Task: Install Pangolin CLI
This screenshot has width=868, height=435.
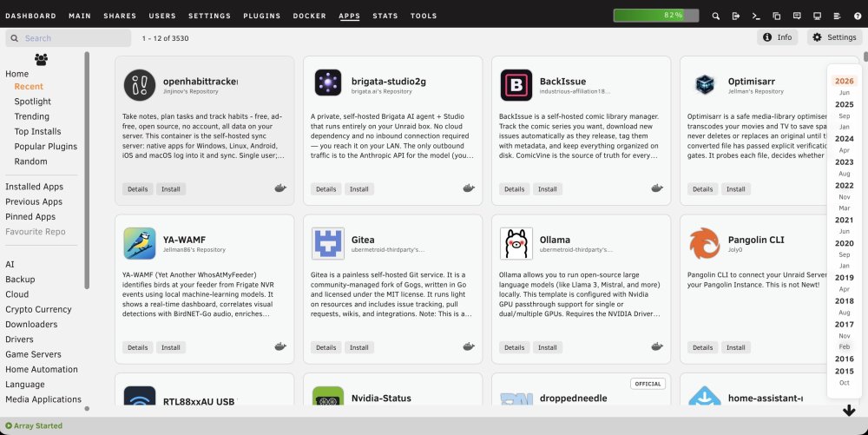Action: click(x=736, y=347)
